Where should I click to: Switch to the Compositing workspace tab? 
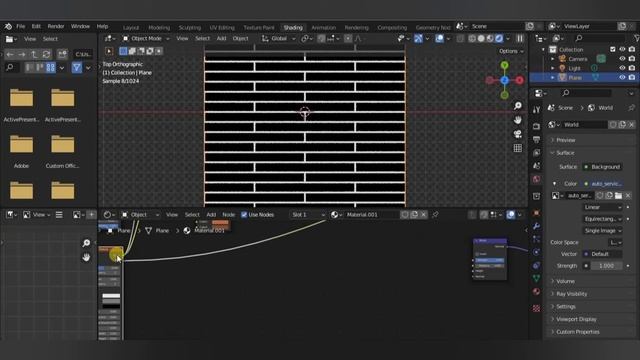(x=392, y=28)
